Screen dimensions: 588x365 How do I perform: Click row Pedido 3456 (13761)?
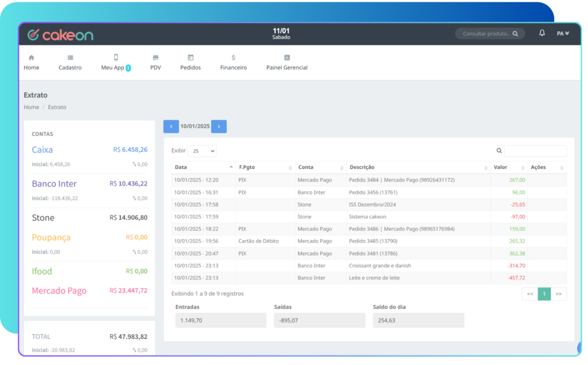(369, 192)
